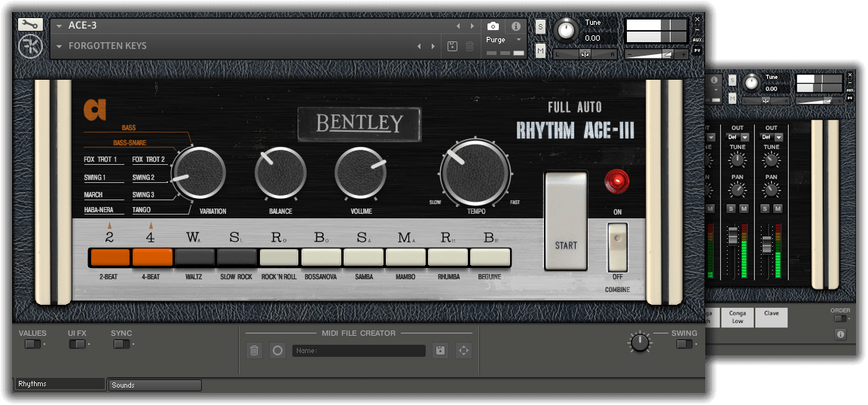Toggle the PV button in header

(x=697, y=50)
